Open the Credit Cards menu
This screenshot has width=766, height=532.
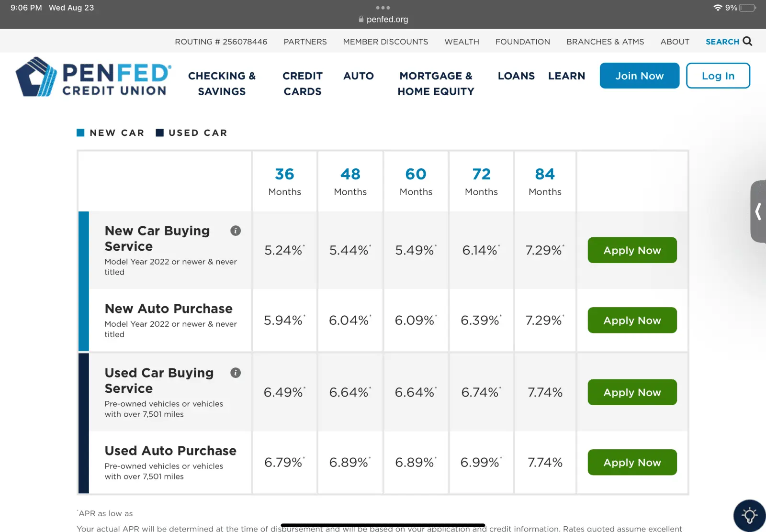pyautogui.click(x=303, y=84)
